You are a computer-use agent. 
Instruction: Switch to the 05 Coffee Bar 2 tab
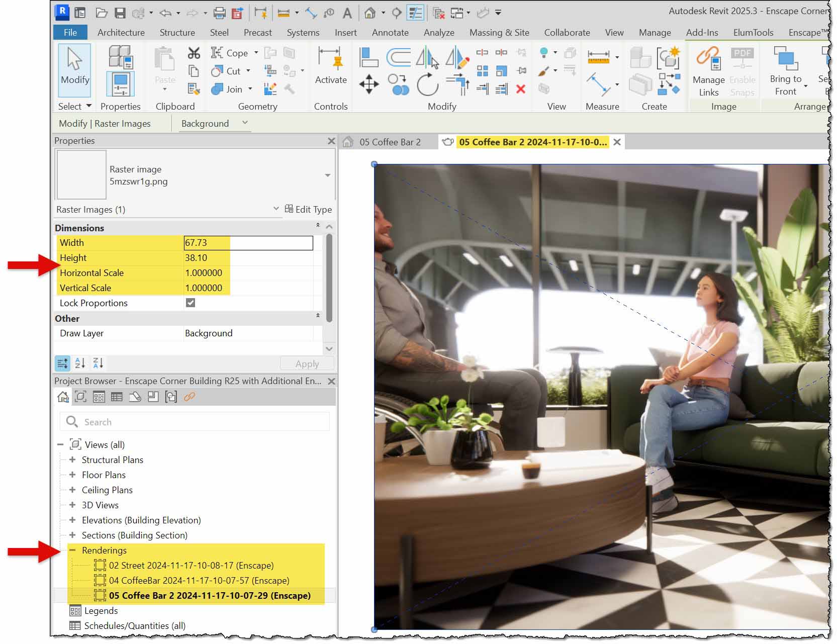392,142
